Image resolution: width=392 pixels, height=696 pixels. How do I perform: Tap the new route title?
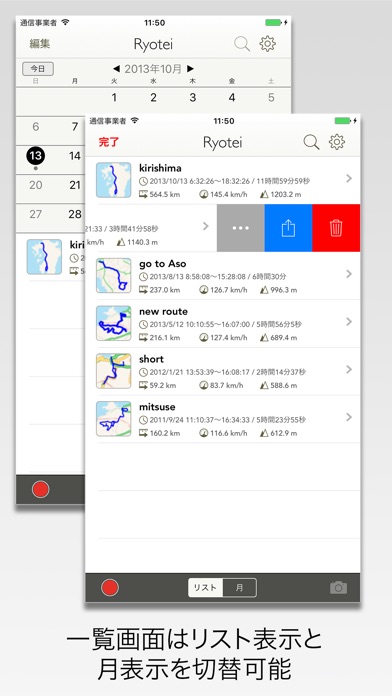pos(163,312)
